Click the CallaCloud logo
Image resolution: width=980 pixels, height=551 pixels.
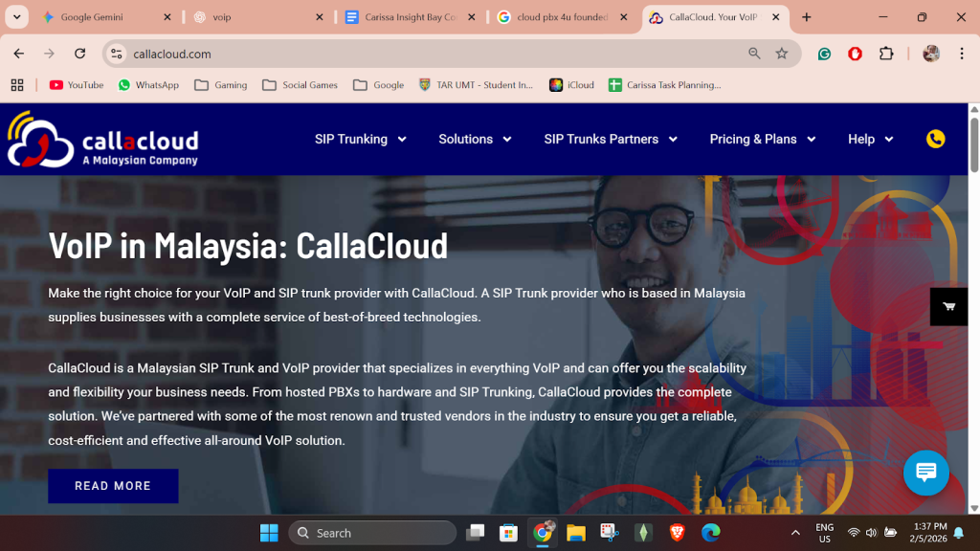[103, 140]
